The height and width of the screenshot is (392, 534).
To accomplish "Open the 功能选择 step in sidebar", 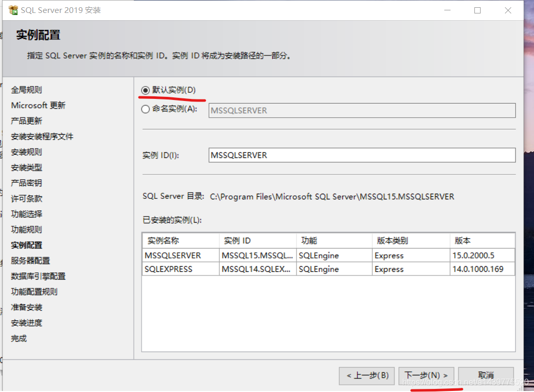I will 26,214.
